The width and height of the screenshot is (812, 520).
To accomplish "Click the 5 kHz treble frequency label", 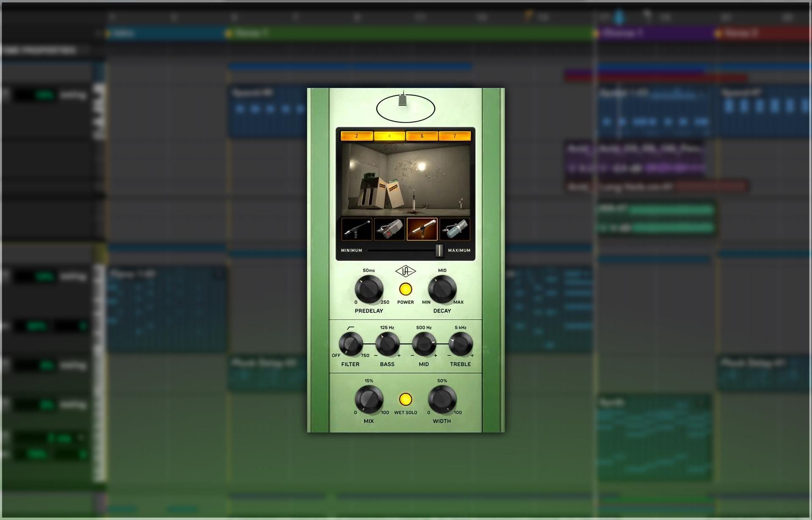I will click(461, 328).
